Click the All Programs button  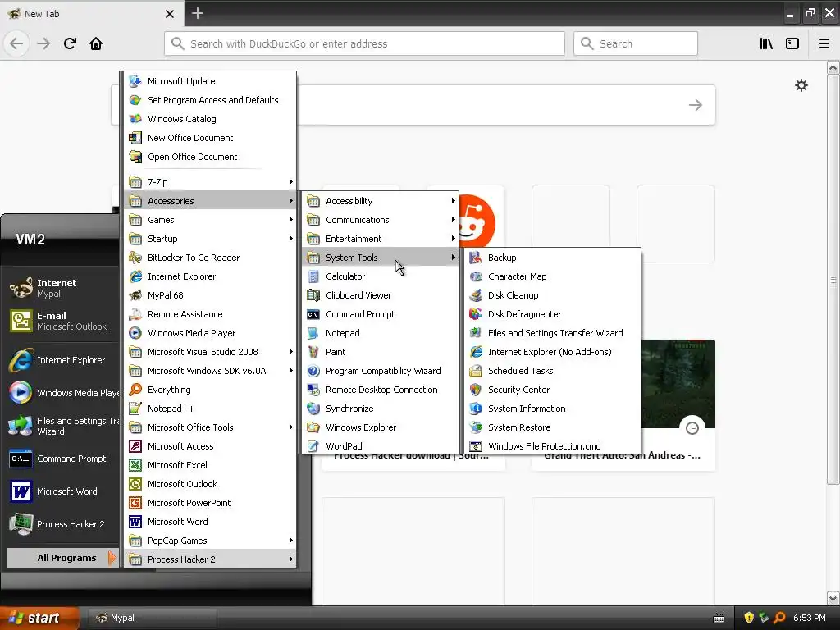[x=62, y=558]
